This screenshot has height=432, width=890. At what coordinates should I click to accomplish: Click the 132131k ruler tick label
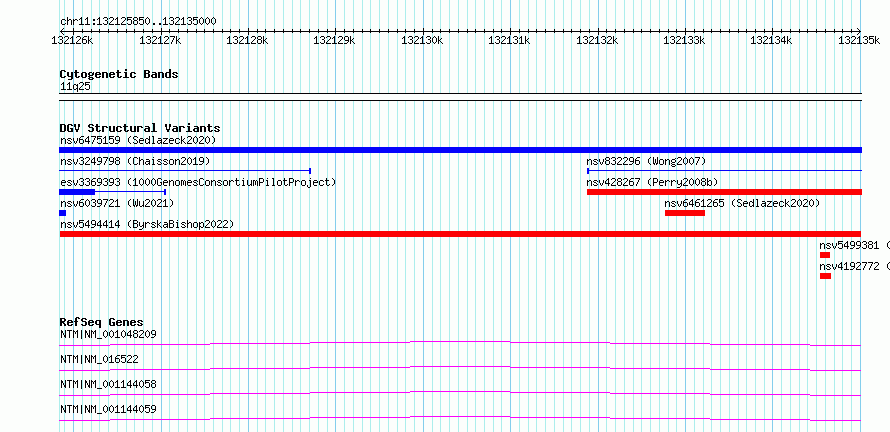(509, 40)
